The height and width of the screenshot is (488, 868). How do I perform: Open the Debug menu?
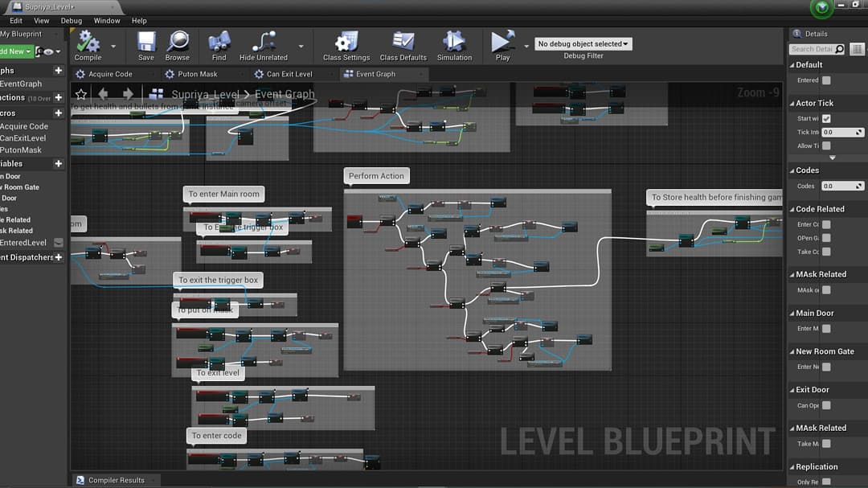(72, 20)
